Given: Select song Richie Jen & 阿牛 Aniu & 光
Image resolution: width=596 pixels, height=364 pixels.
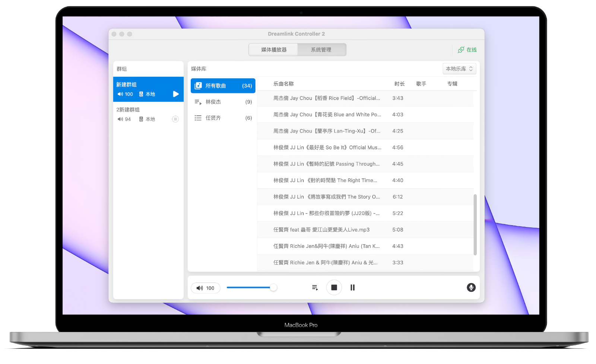Looking at the screenshot, I should coord(365,262).
